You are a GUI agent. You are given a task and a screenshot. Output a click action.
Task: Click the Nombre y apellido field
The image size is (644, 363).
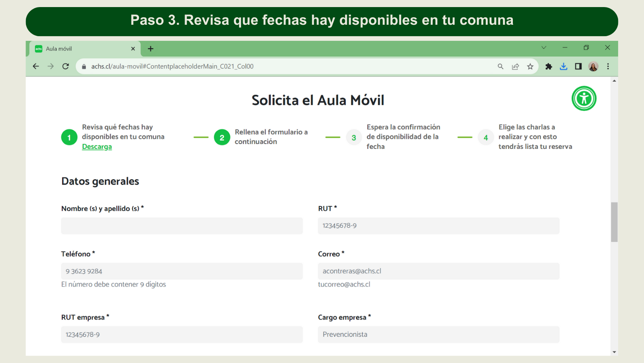[x=182, y=226]
